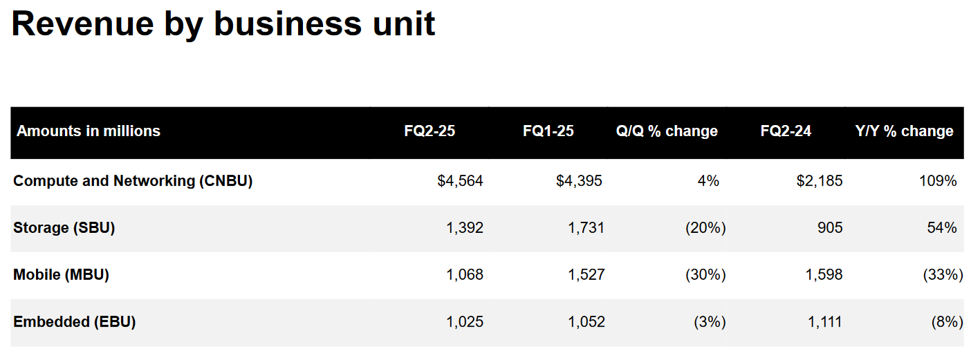Image resolution: width=980 pixels, height=360 pixels.
Task: Select the 1,025 Embedded FQ2-25 value
Action: click(x=465, y=322)
